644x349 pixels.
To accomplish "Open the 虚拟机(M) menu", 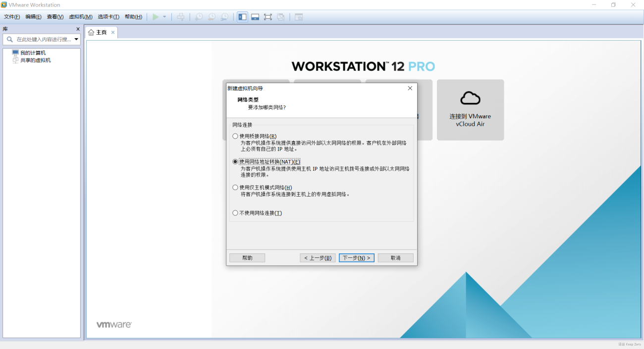I will 81,17.
